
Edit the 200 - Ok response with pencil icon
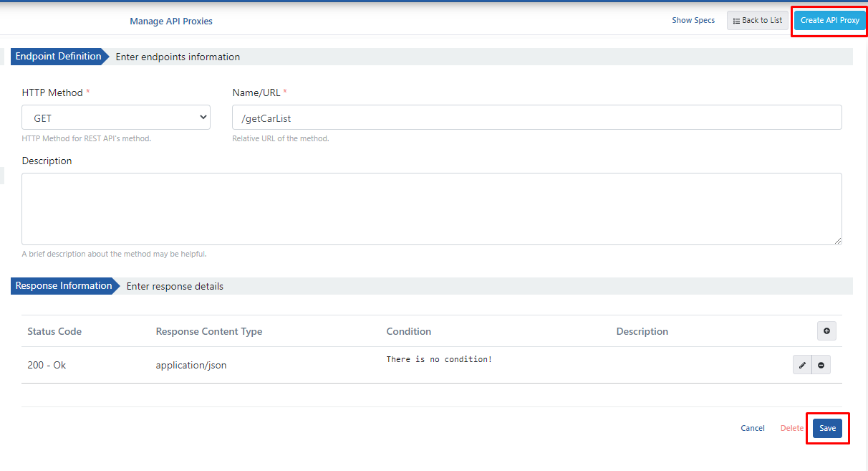click(x=802, y=365)
